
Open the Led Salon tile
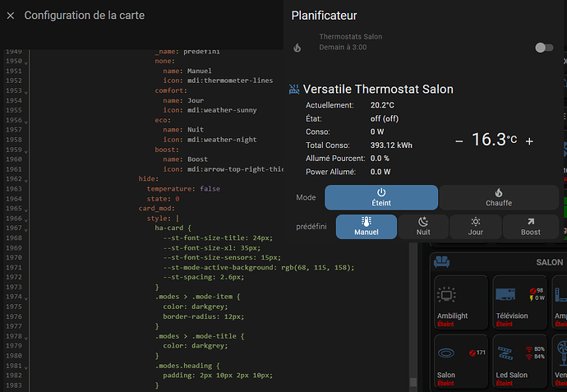pos(519,362)
